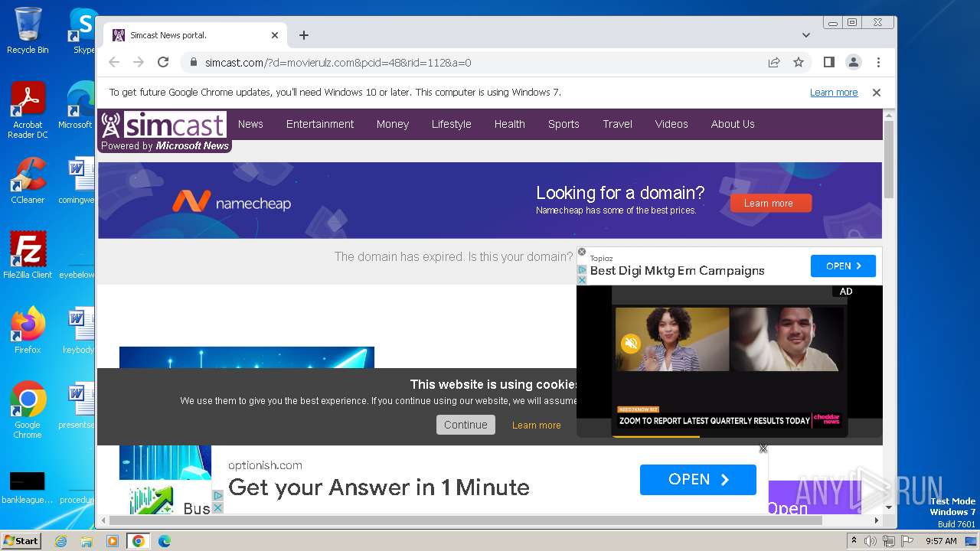Select the Chrome taskbar icon
Screen dimensions: 980x551
(139, 541)
